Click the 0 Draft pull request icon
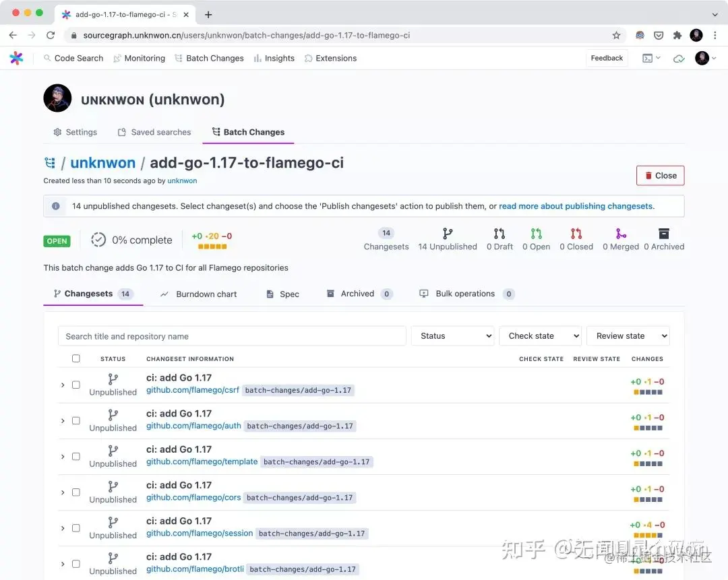This screenshot has width=728, height=580. (499, 233)
